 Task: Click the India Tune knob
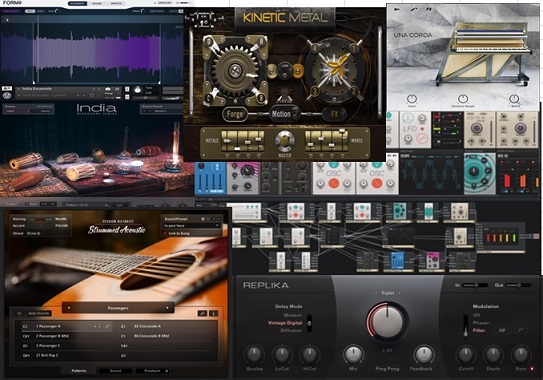click(137, 90)
